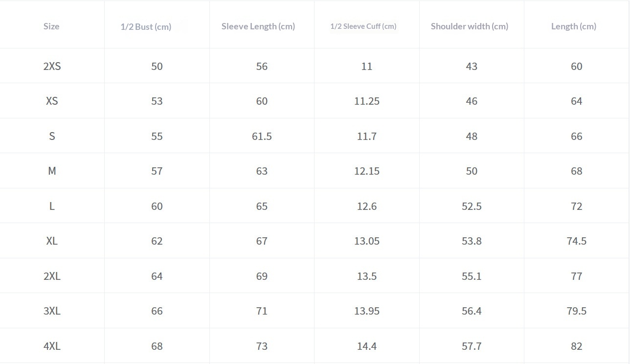Viewport: 631px width, 364px height.
Task: Select the Sleeve Length (cm) header
Action: point(258,26)
